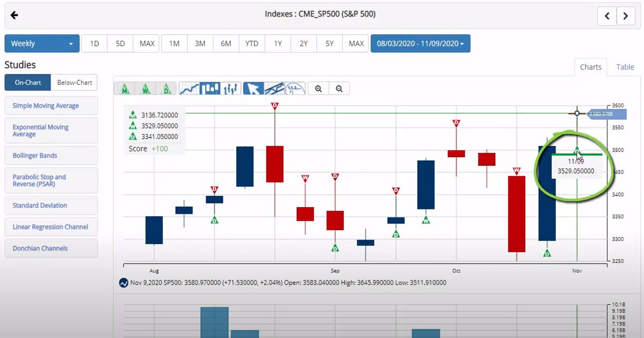This screenshot has width=644, height=338.
Task: Open the date range 08/03/2020 - 11/09/2020 dropdown
Action: pos(420,43)
